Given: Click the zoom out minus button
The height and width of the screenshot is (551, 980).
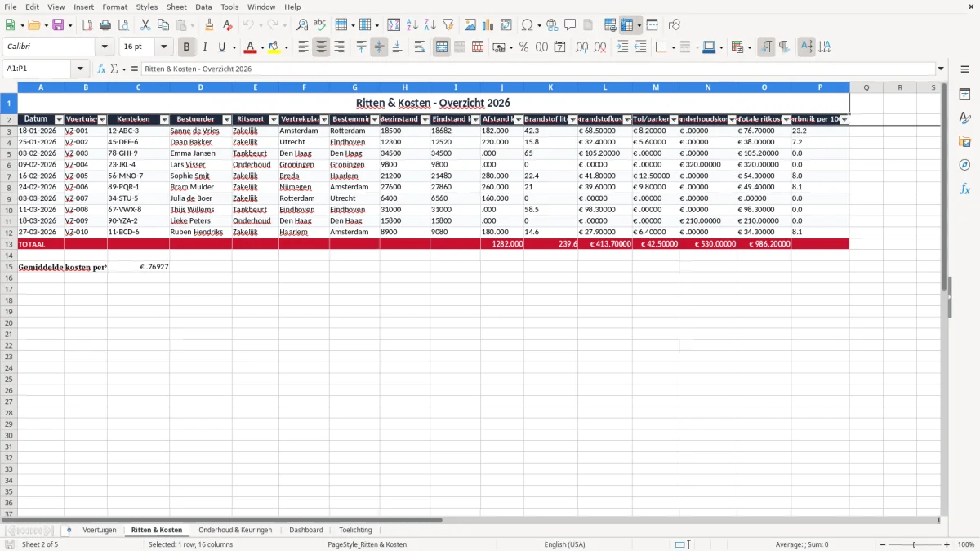Looking at the screenshot, I should (881, 544).
